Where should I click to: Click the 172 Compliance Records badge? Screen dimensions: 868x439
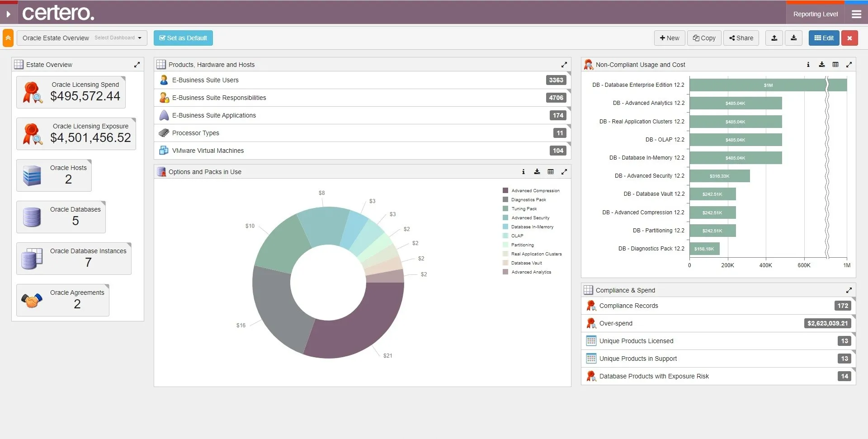843,306
